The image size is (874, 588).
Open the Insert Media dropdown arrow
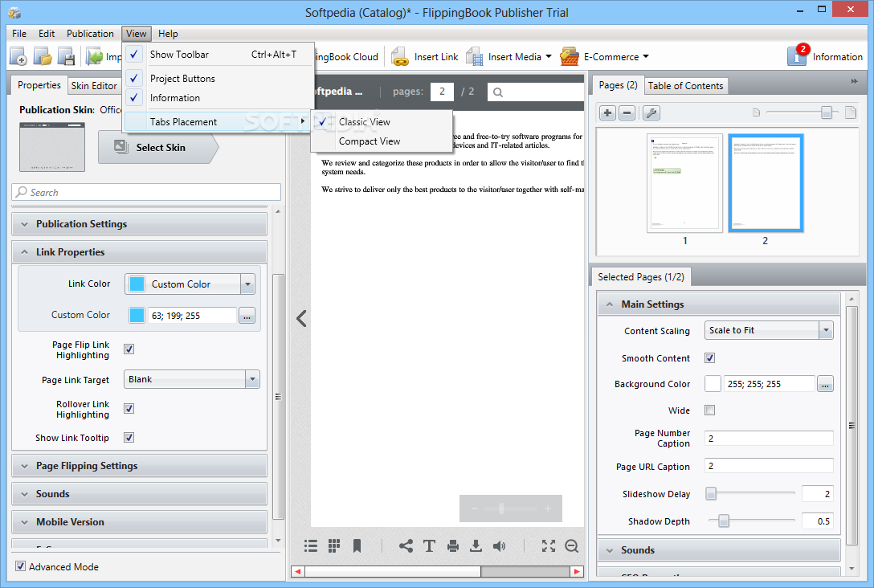[549, 56]
